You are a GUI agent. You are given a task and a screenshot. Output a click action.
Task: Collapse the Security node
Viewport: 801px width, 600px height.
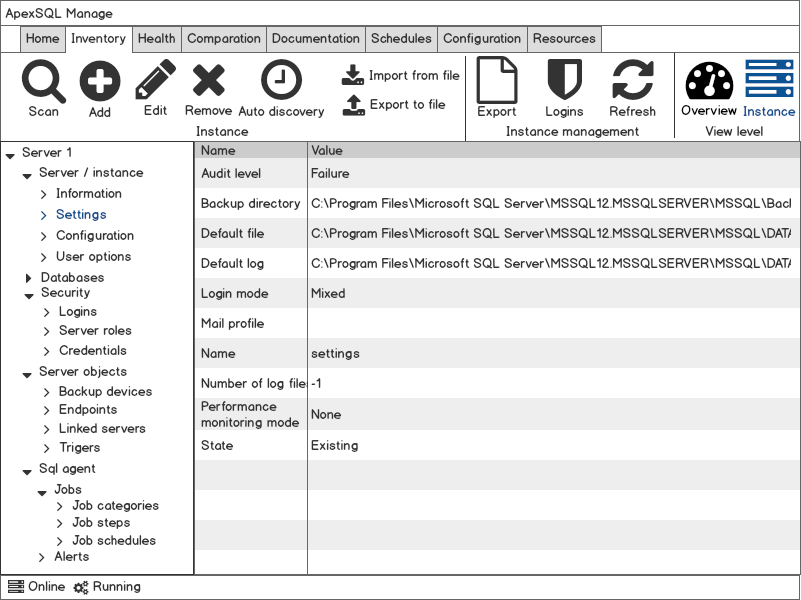pos(29,296)
